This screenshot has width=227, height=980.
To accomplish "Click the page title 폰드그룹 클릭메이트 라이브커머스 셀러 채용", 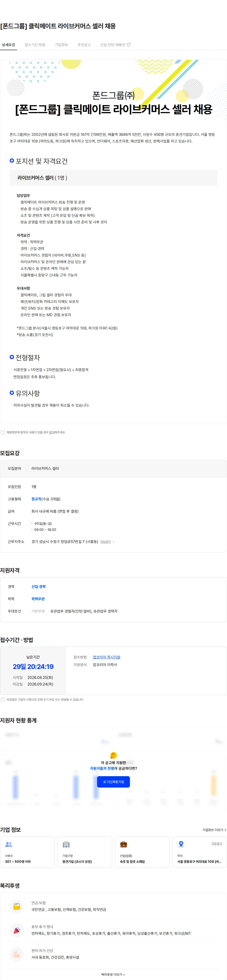I will pyautogui.click(x=58, y=26).
